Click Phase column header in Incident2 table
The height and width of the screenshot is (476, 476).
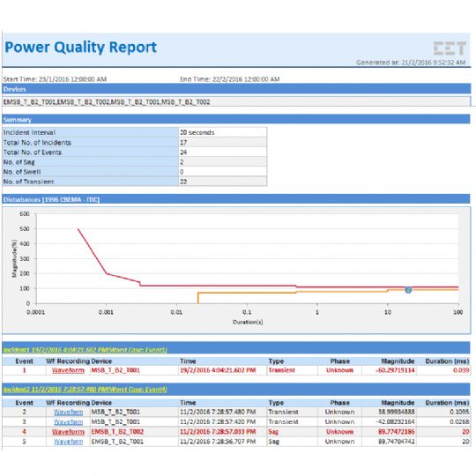pos(339,403)
